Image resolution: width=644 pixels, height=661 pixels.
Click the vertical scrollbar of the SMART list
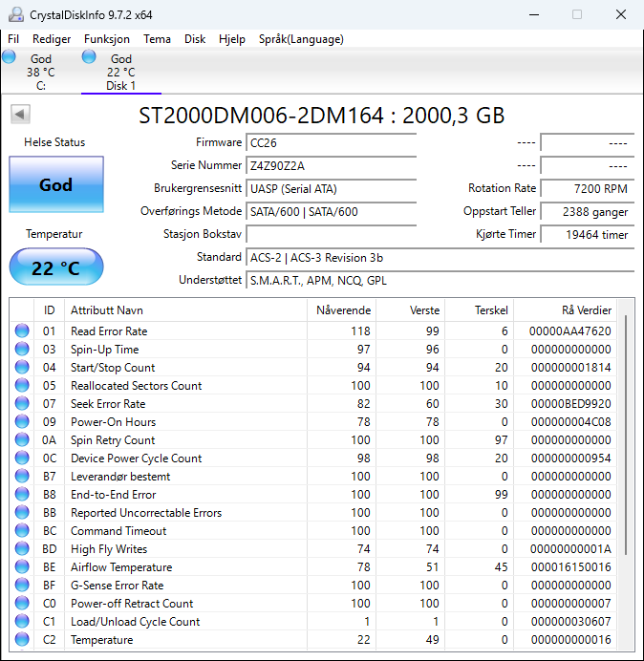click(x=626, y=435)
